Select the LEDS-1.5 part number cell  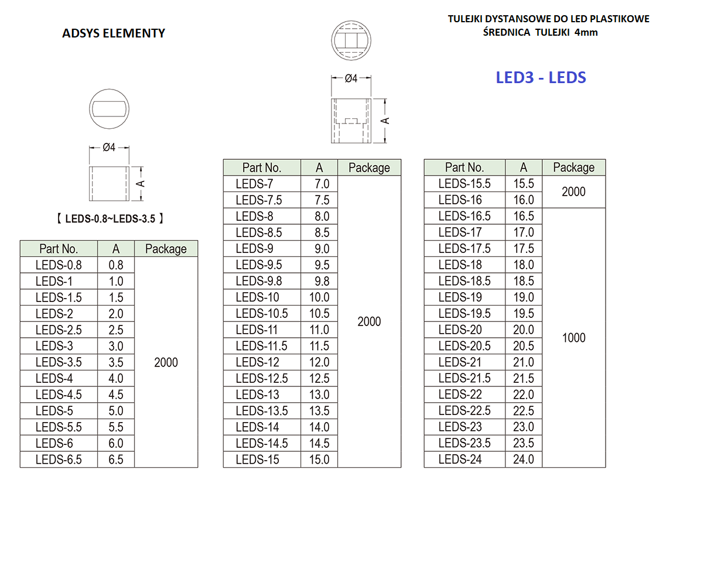pyautogui.click(x=59, y=297)
